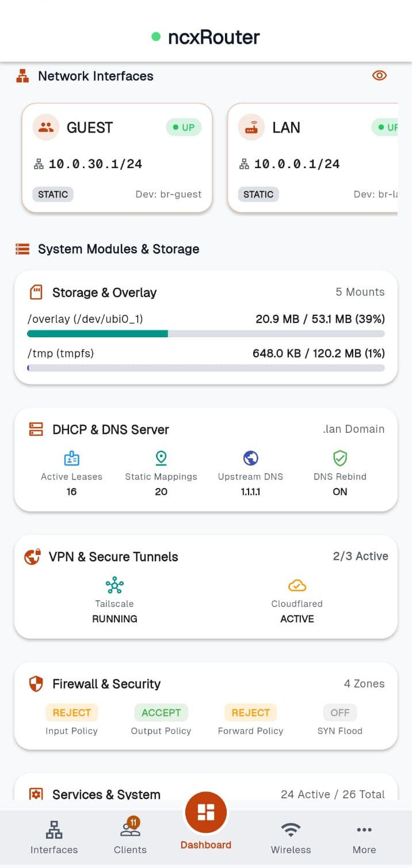Click the DNS Rebind ON value
The height and width of the screenshot is (868, 412).
coord(340,492)
